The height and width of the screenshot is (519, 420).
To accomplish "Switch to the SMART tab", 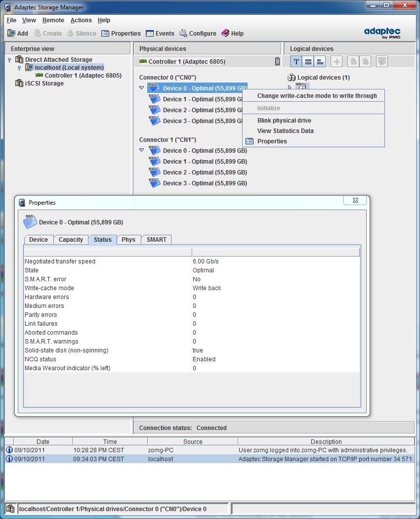I will (157, 239).
